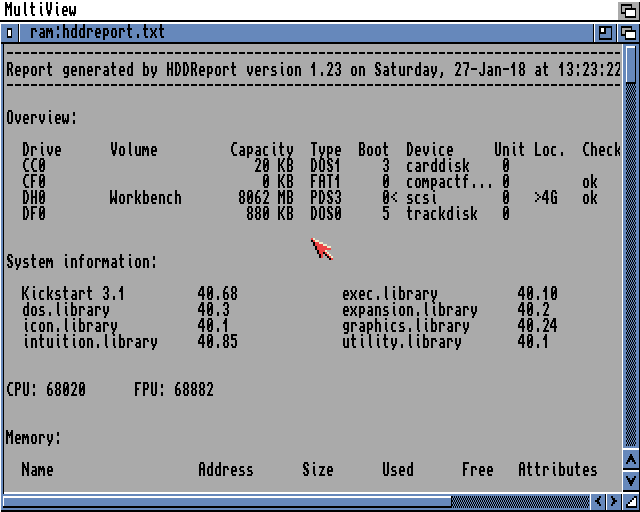This screenshot has height=512, width=640.
Task: Click the window resize gadget
Action: pos(630,501)
